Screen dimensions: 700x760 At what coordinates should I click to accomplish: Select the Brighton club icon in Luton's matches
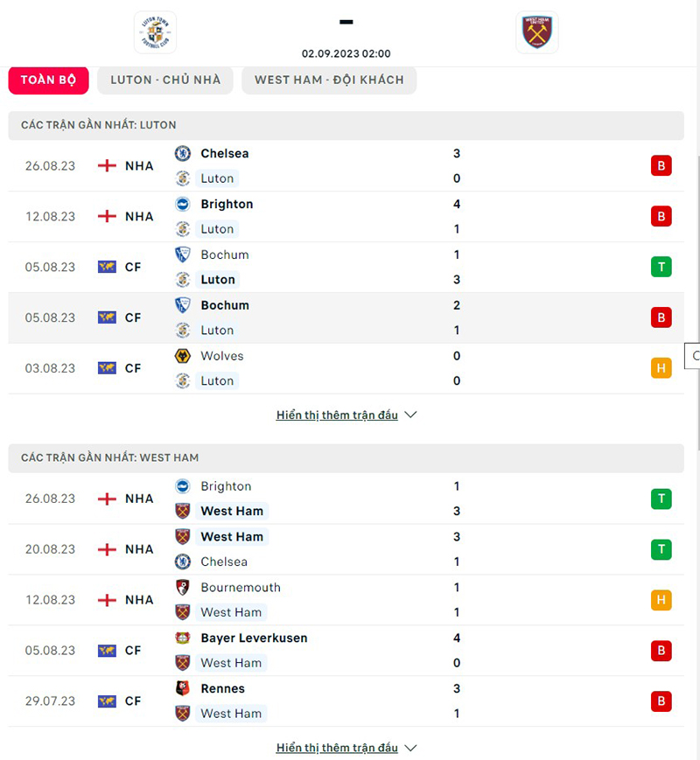point(183,204)
